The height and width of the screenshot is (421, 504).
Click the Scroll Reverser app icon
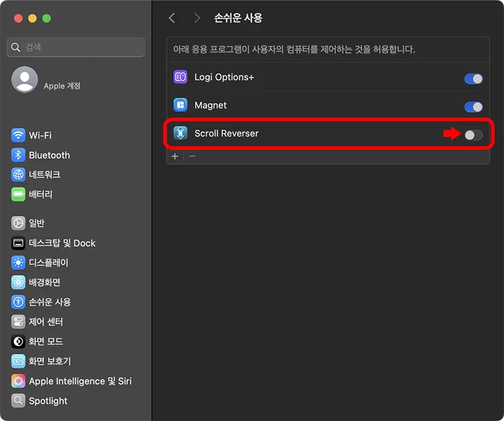[181, 133]
